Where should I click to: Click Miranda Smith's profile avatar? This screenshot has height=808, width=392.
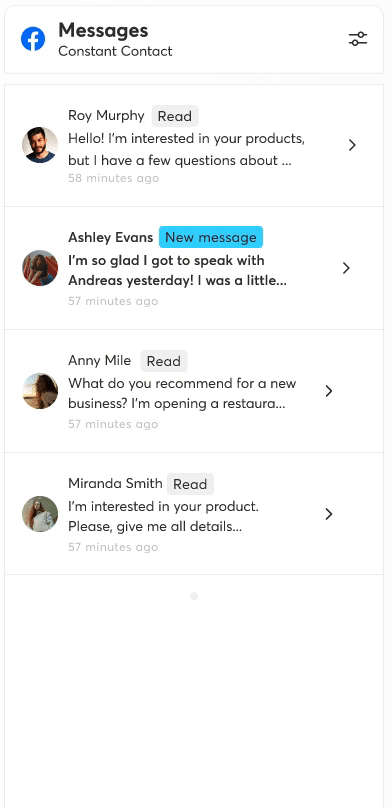[x=40, y=514]
